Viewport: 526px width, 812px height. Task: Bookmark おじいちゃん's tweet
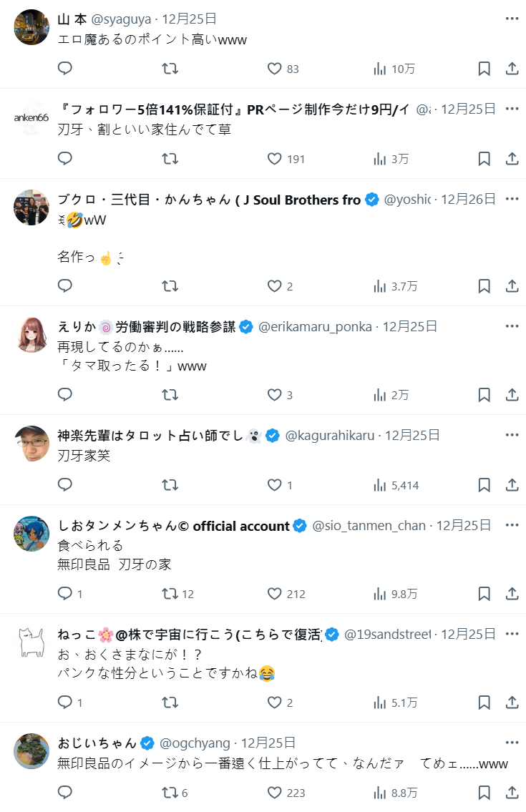click(x=484, y=793)
